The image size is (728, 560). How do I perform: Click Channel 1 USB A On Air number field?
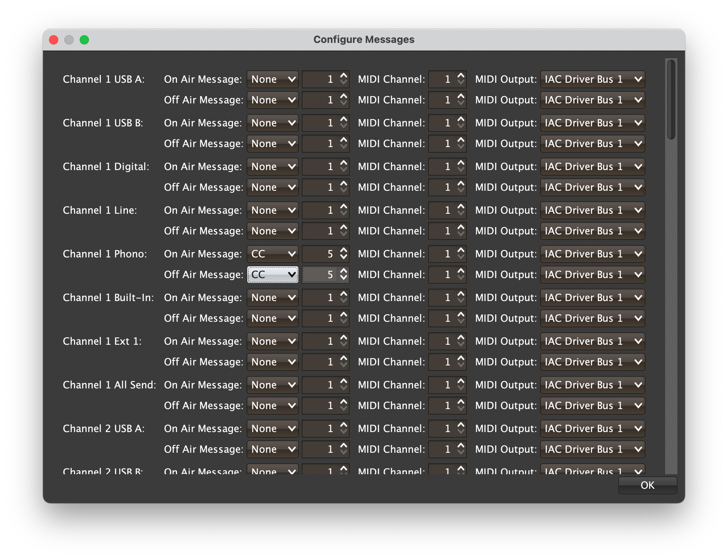[320, 79]
